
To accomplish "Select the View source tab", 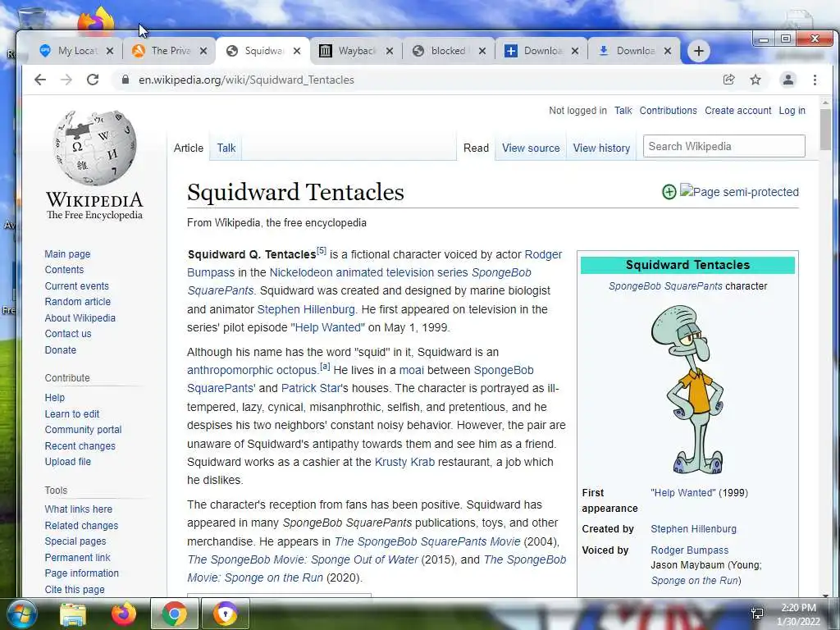I will 531,148.
